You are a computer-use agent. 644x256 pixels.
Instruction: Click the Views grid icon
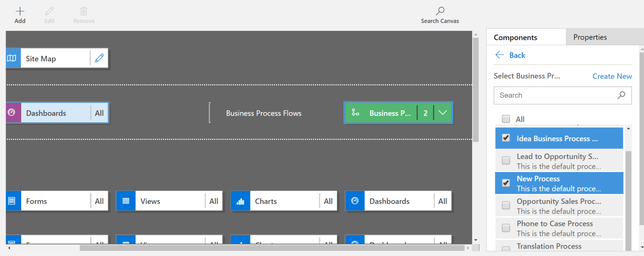coord(126,201)
